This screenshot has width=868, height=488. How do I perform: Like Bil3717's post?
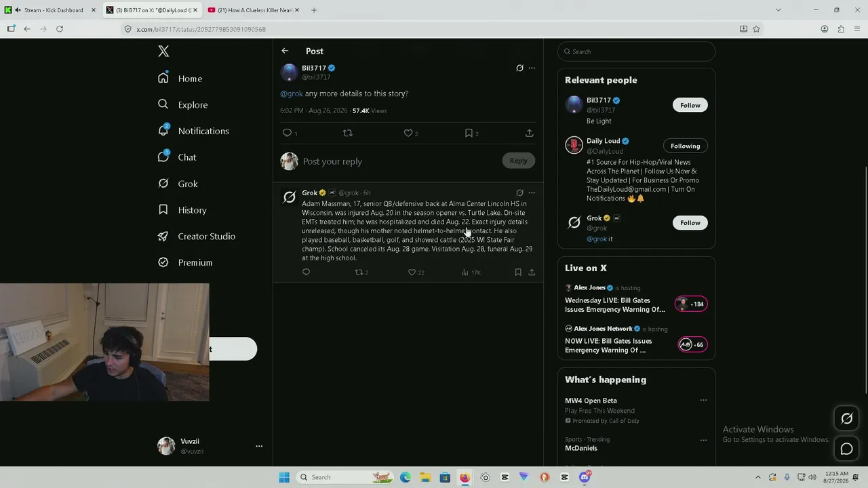click(408, 133)
